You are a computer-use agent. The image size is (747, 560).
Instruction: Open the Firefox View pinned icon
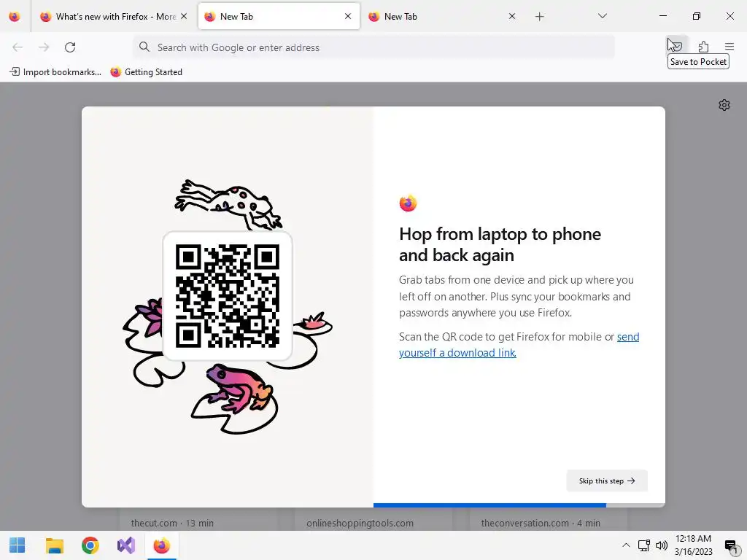[x=15, y=17]
